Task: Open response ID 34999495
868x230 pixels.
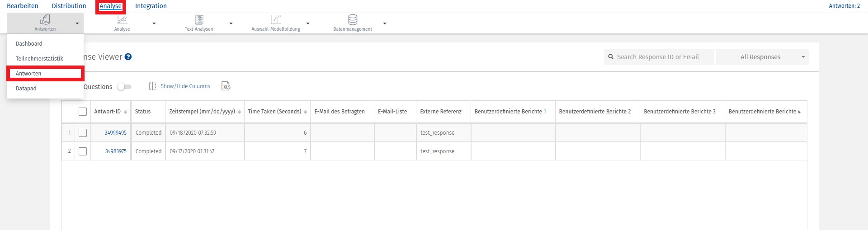Action: (115, 133)
